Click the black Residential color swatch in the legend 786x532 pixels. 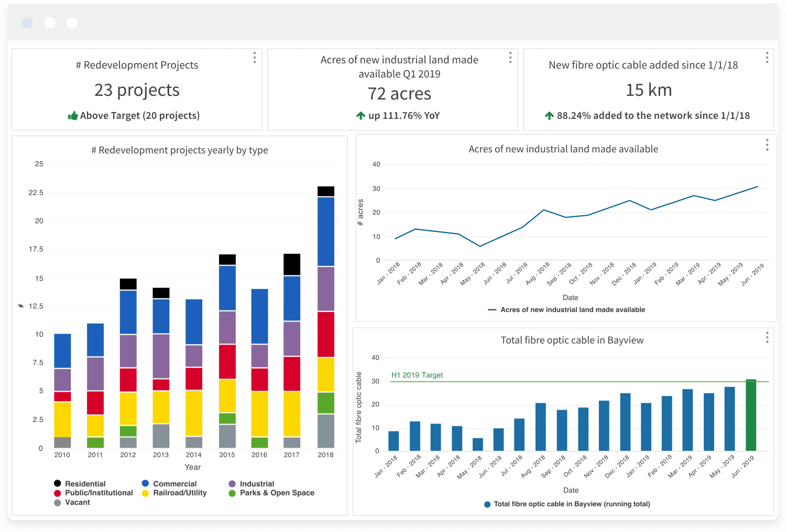(58, 483)
